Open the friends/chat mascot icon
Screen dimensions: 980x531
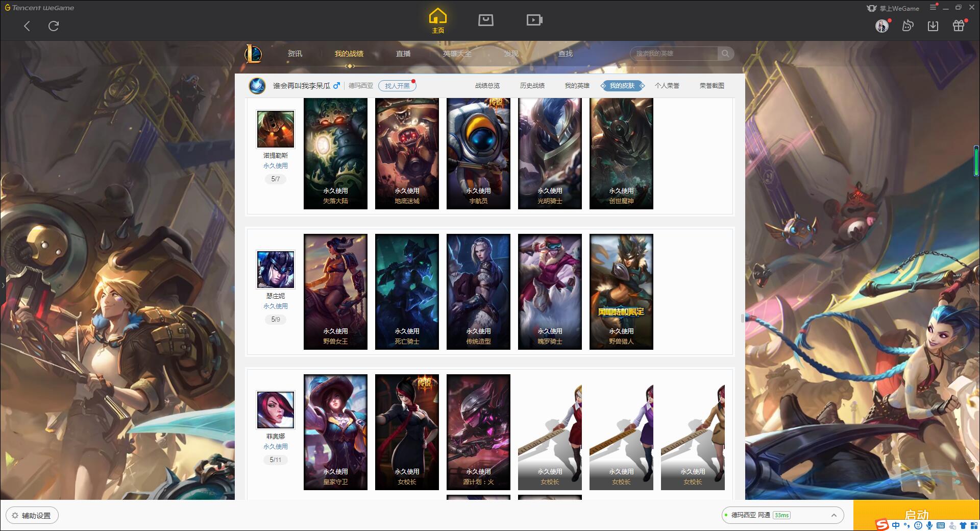[908, 26]
